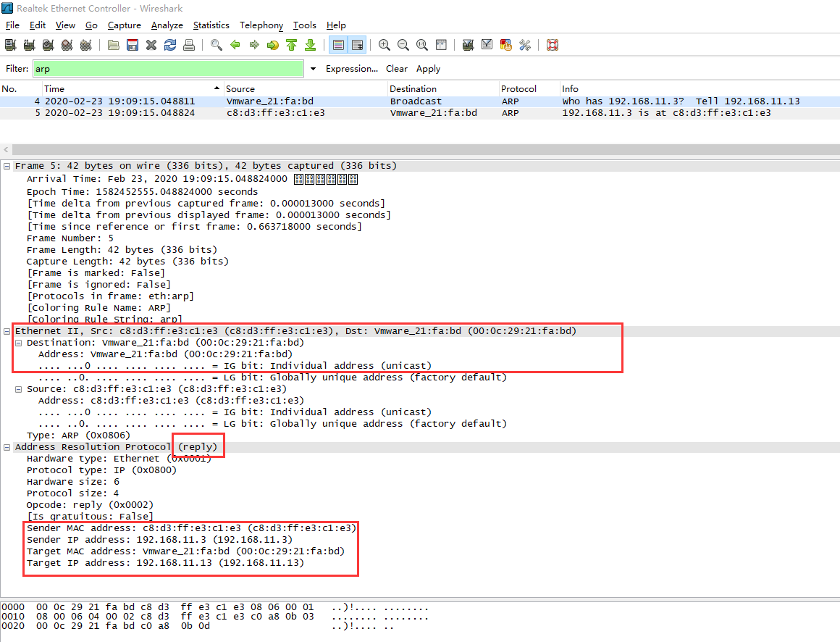This screenshot has height=642, width=840.
Task: Select the ARP broadcast packet row 4
Action: click(290, 101)
